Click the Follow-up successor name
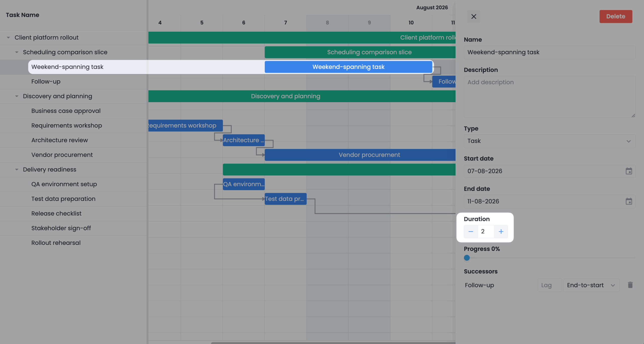Image resolution: width=644 pixels, height=344 pixels. pos(479,285)
